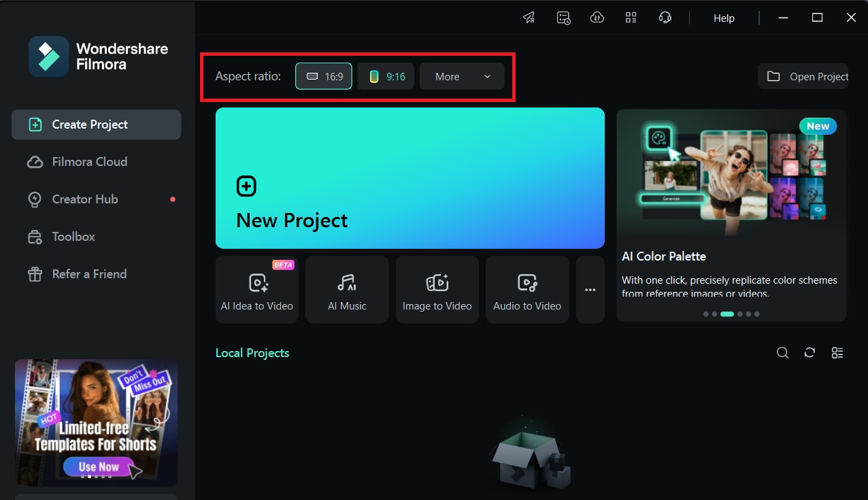Screen dimensions: 868x500
Task: Click the plus icon on New Project banner
Action: click(x=246, y=186)
